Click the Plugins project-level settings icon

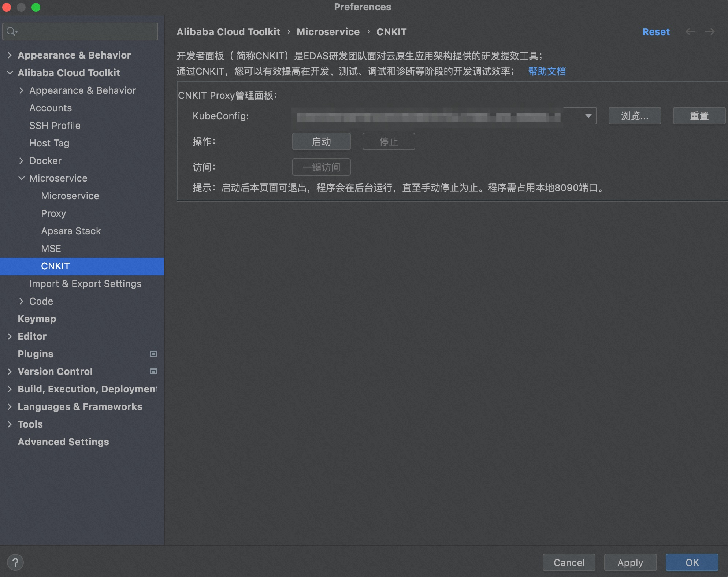click(153, 354)
